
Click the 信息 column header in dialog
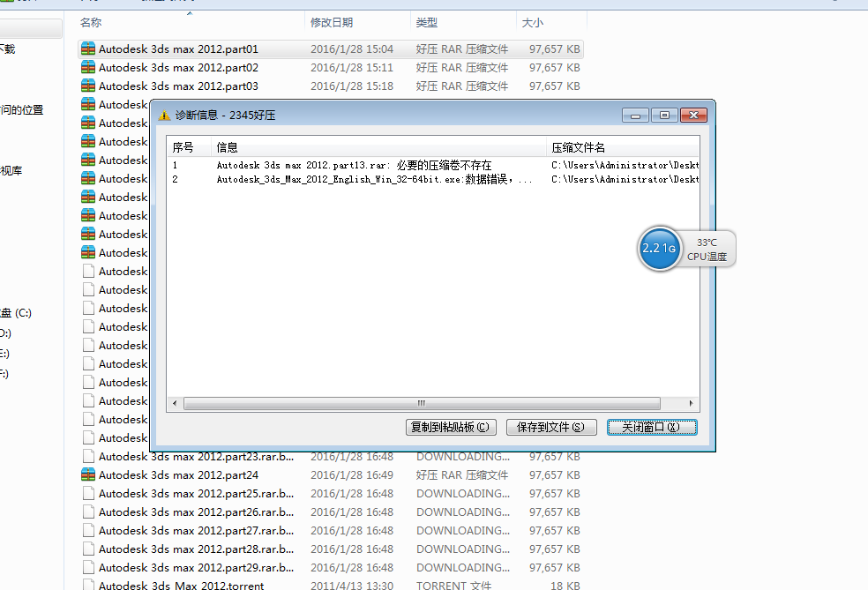click(x=378, y=147)
